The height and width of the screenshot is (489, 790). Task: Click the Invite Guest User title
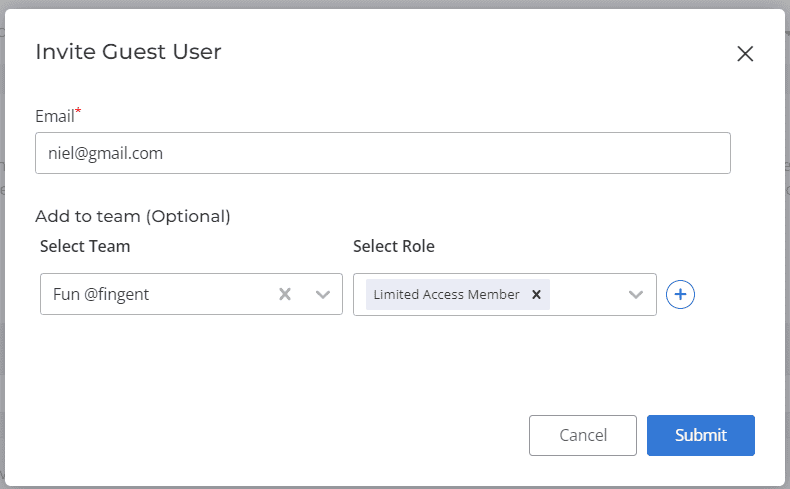[128, 52]
